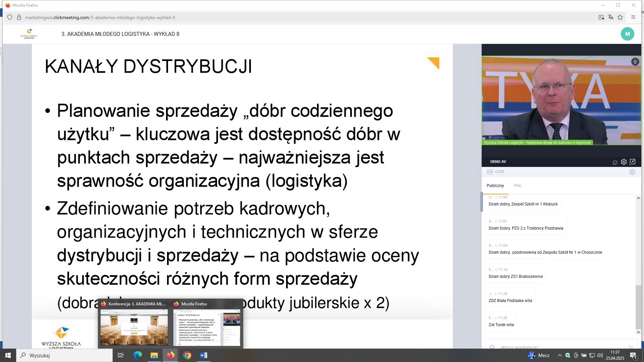Screen dimensions: 644x362
Task: Click the microphone icon on the speaker video
Action: point(635,62)
